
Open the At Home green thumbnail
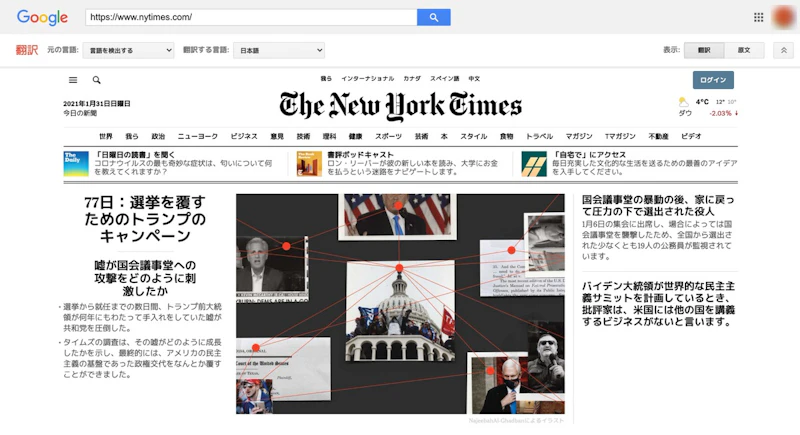pyautogui.click(x=534, y=164)
